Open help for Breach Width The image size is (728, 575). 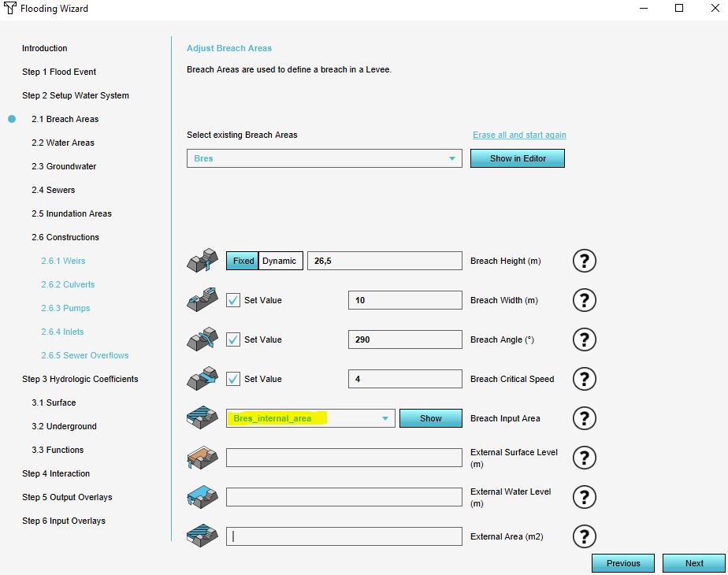coord(584,300)
